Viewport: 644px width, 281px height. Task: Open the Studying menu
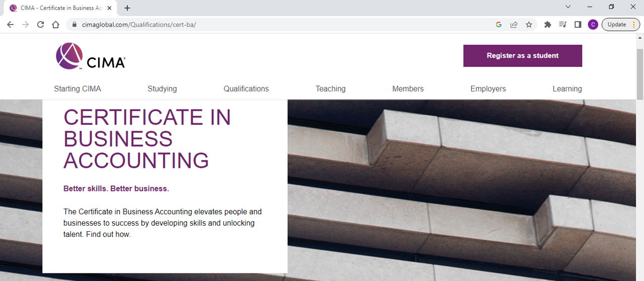tap(162, 89)
